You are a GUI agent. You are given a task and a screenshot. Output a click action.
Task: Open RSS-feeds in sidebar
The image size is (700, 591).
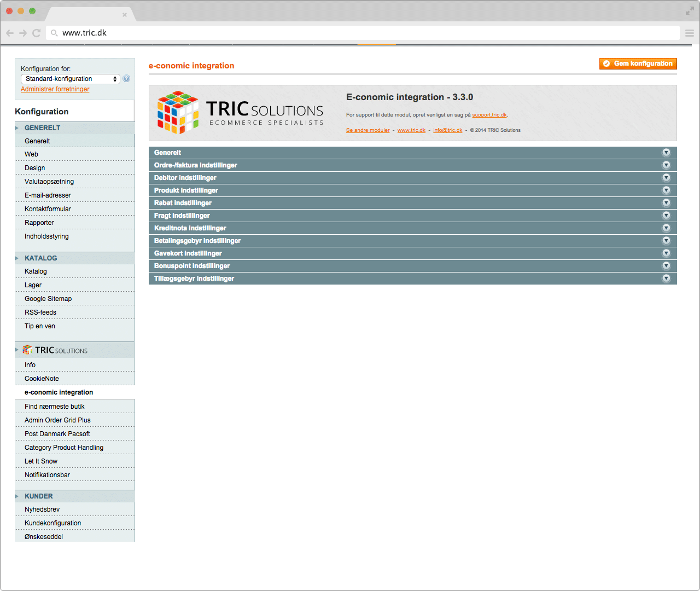coord(74,312)
